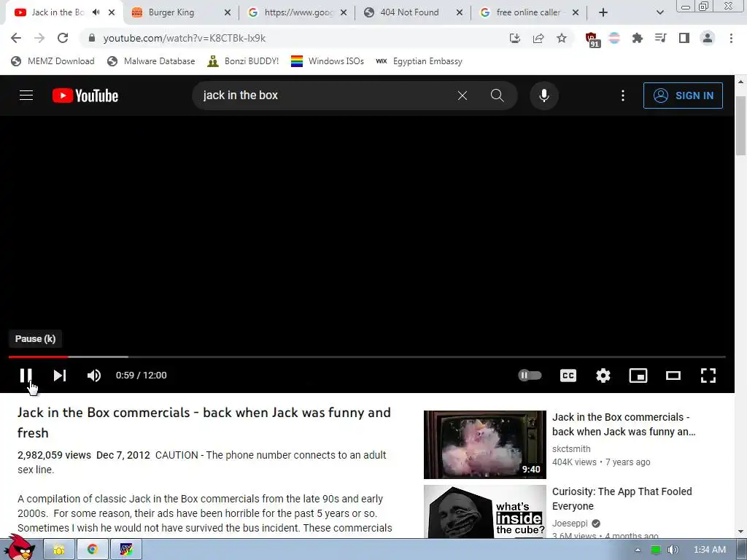The height and width of the screenshot is (560, 747).
Task: Skip to next video
Action: click(60, 376)
